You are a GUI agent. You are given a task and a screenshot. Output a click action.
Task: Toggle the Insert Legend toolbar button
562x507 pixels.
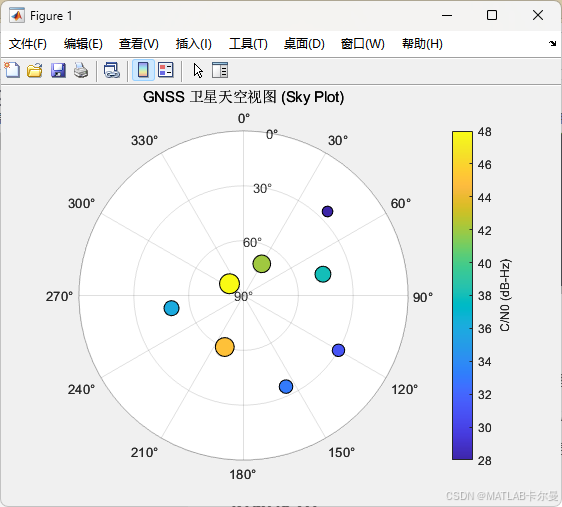(166, 70)
